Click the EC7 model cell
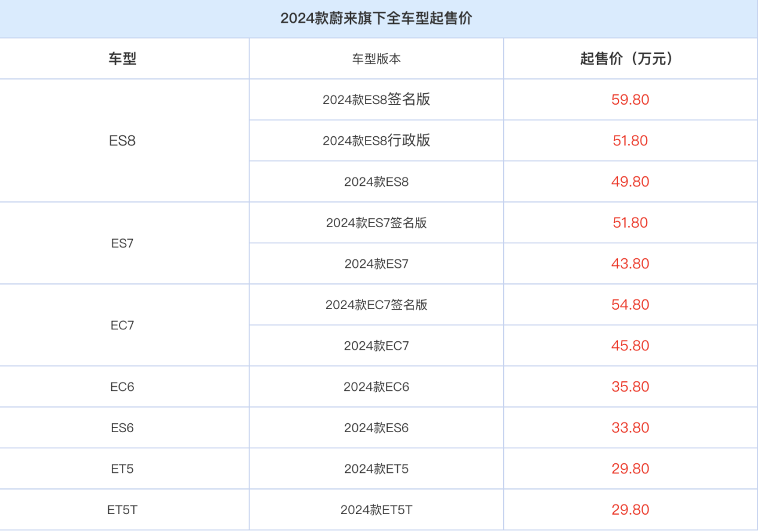Screen dimensions: 758x532 point(124,325)
